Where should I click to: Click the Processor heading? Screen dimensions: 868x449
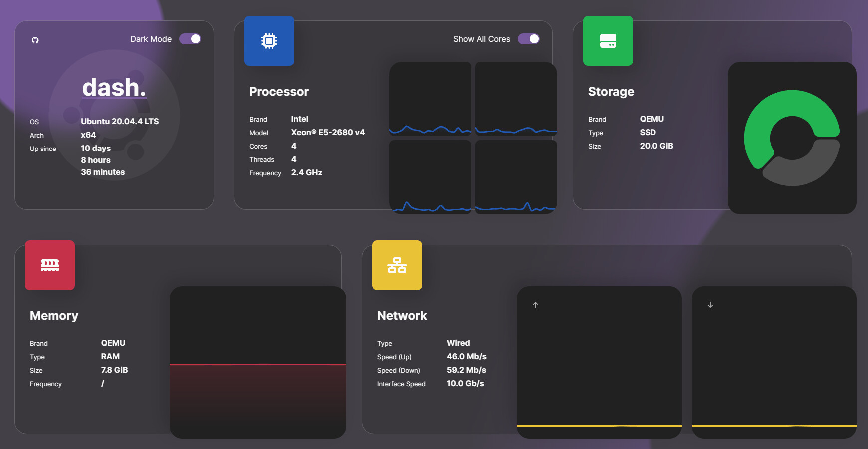pyautogui.click(x=279, y=92)
